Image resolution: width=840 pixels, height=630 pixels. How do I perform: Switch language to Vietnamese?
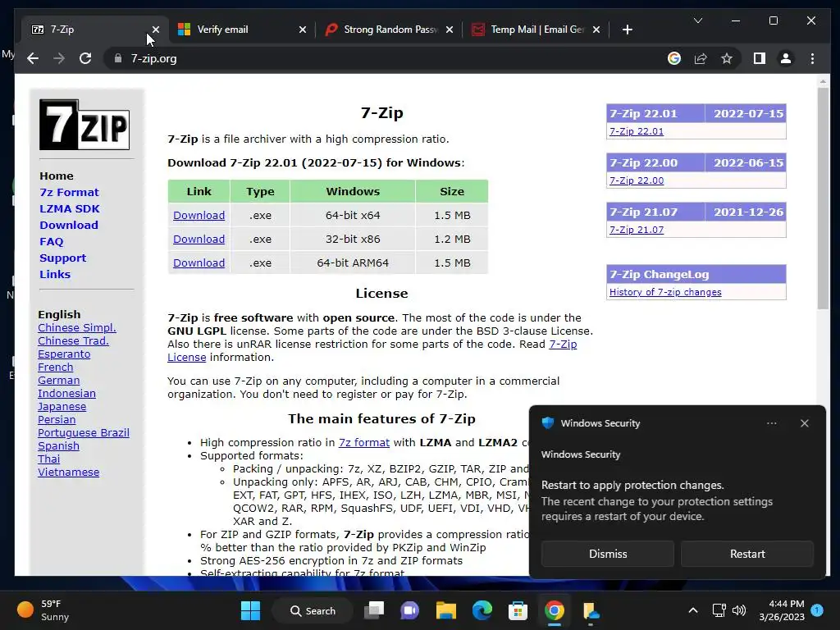pyautogui.click(x=69, y=472)
